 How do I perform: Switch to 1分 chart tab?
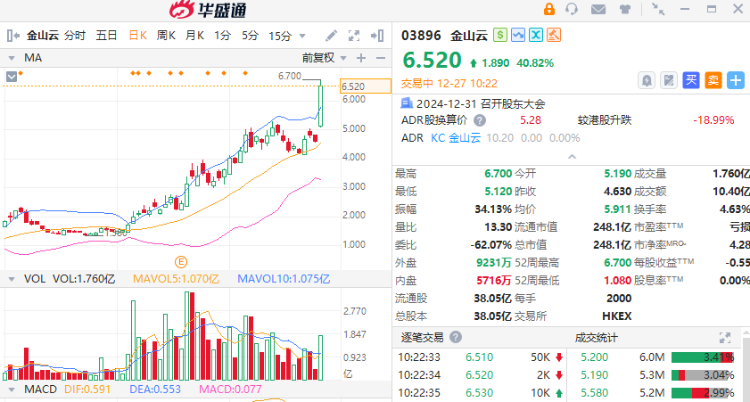[x=222, y=35]
